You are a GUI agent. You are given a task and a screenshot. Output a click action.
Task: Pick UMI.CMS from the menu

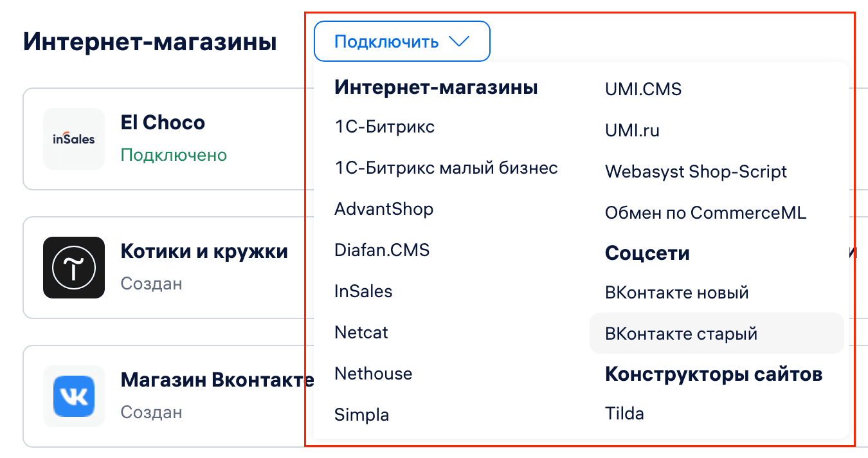643,89
